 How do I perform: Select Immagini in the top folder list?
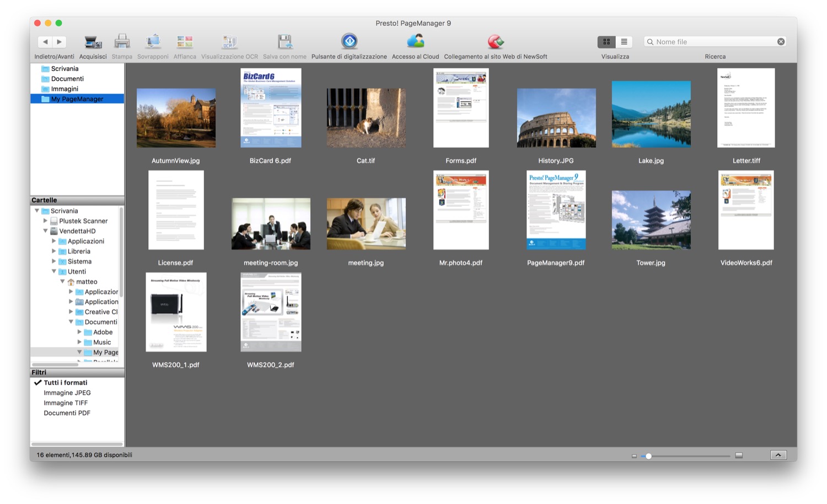65,89
